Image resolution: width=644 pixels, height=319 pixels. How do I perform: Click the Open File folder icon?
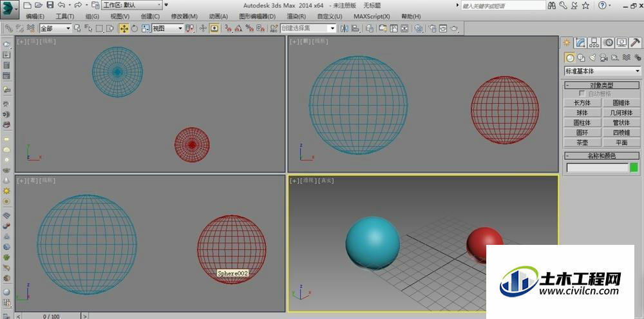(39, 5)
